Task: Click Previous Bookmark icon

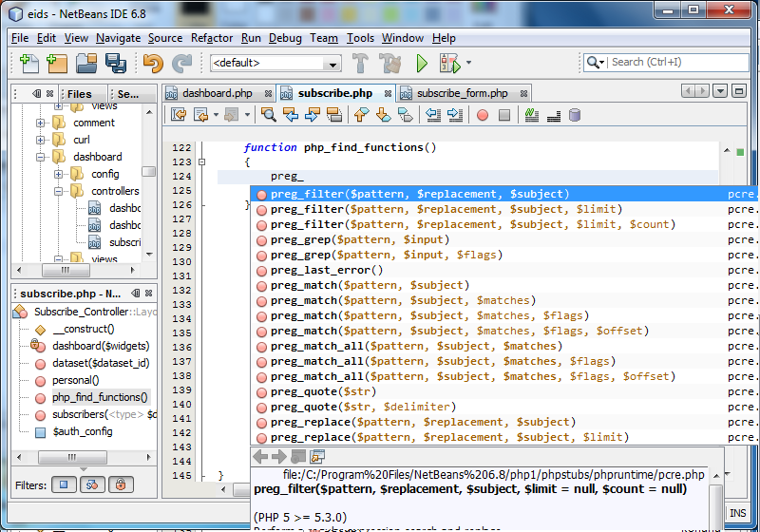Action: [x=362, y=115]
